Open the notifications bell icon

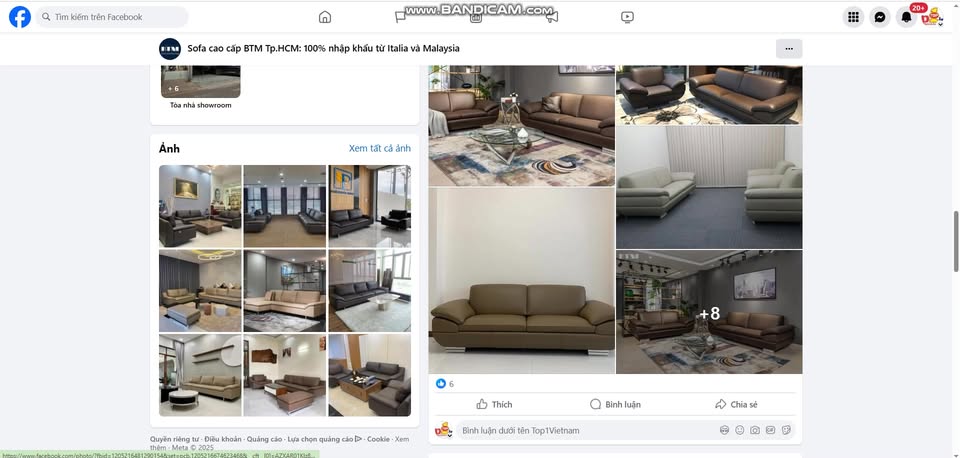906,17
